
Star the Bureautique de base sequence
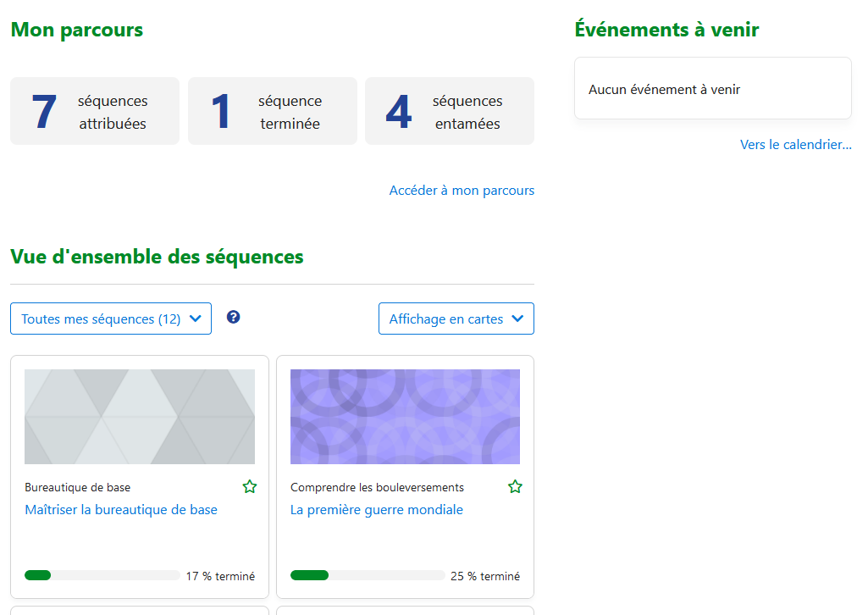pyautogui.click(x=249, y=487)
